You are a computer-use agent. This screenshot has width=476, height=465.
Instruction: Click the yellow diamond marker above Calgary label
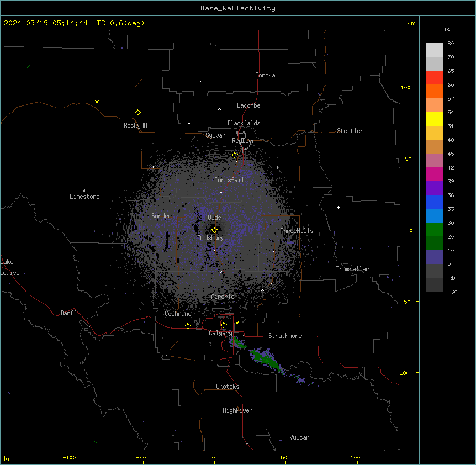pos(224,325)
